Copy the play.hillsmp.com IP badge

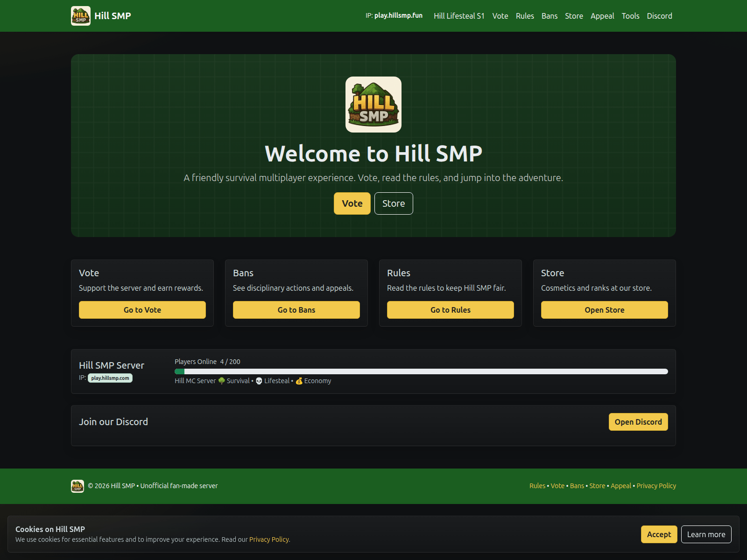[x=110, y=378]
